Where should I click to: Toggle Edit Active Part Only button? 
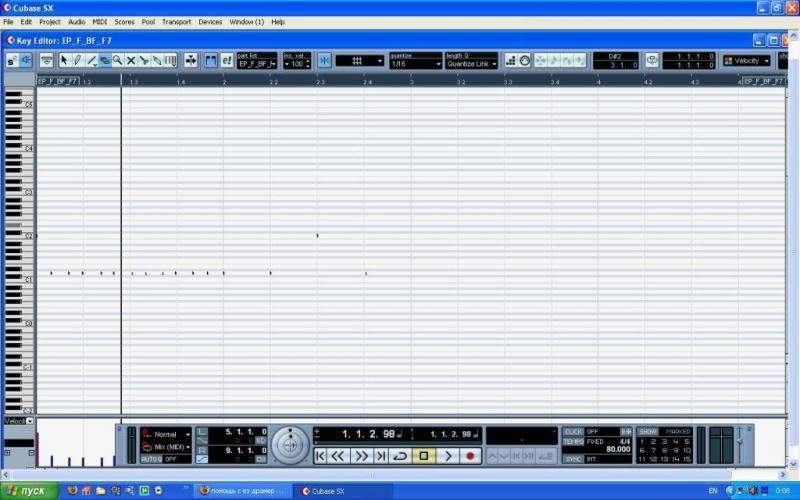coord(227,61)
